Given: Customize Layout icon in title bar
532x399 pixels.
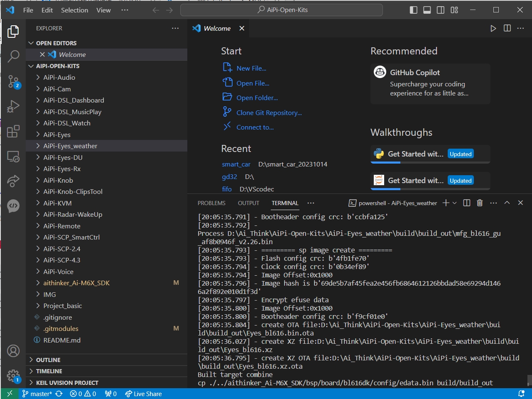Looking at the screenshot, I should click(454, 10).
